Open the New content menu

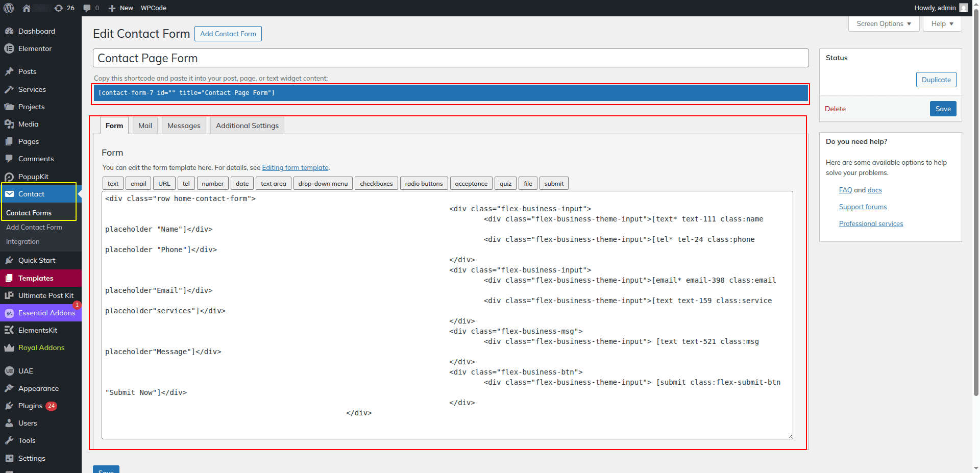tap(121, 8)
